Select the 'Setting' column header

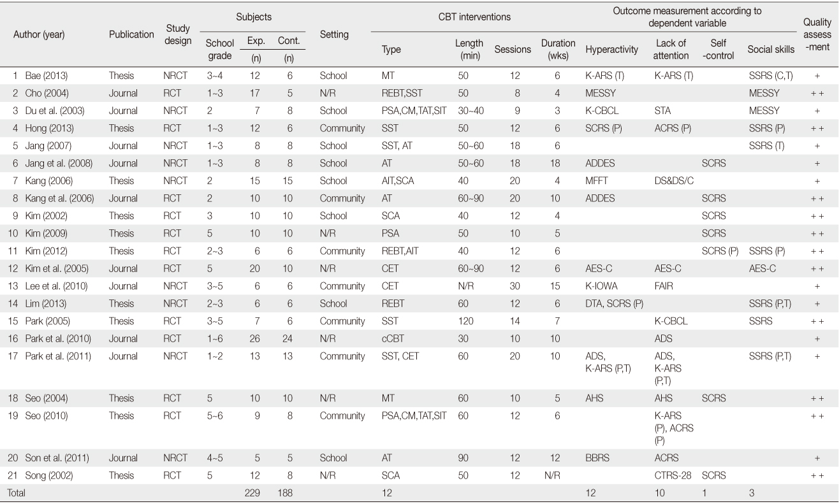click(x=334, y=34)
